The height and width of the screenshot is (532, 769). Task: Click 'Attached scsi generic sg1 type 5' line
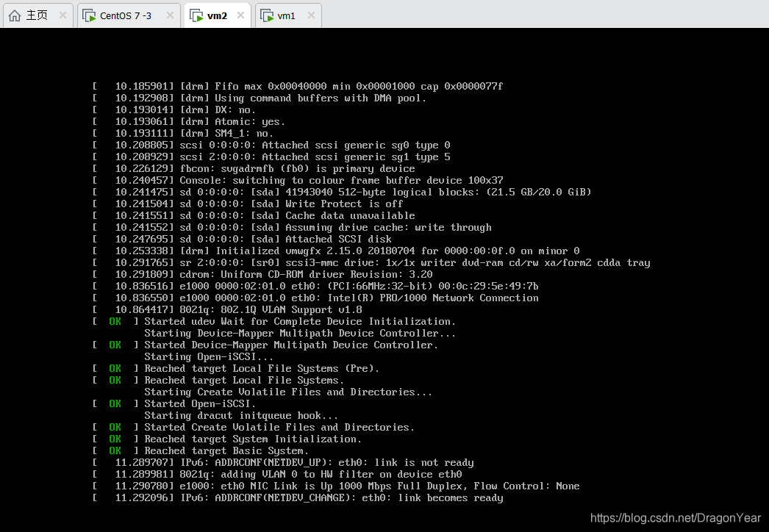[x=272, y=157]
